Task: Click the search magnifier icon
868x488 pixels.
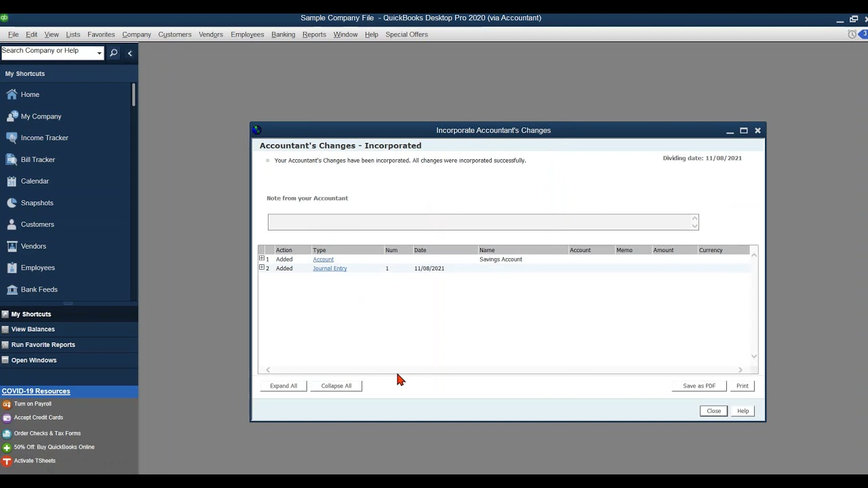Action: point(113,53)
